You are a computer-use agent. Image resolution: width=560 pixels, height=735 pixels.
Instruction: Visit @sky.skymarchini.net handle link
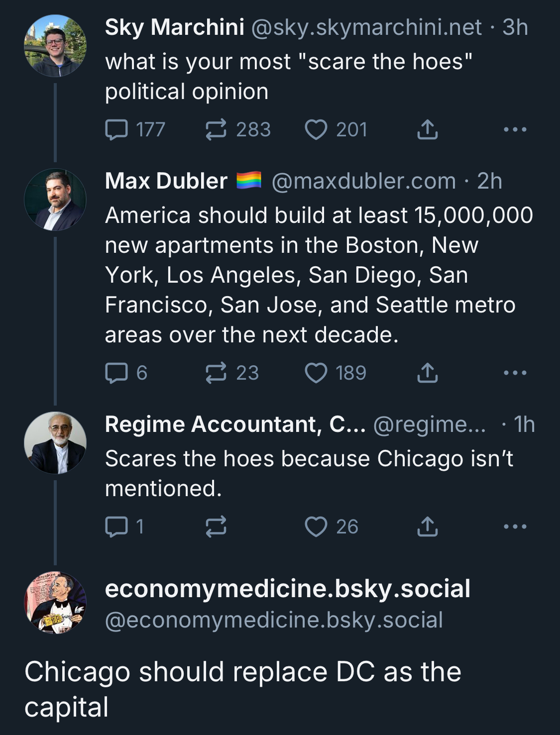[366, 27]
